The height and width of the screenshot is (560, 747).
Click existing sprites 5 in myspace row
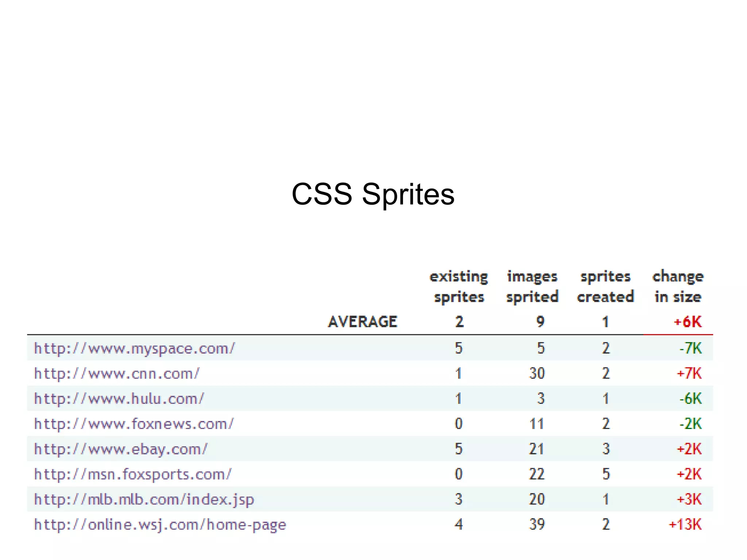pos(459,348)
